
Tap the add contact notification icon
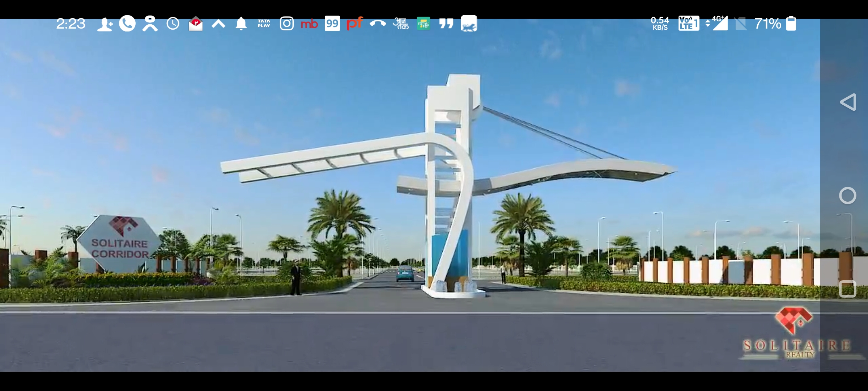click(105, 24)
